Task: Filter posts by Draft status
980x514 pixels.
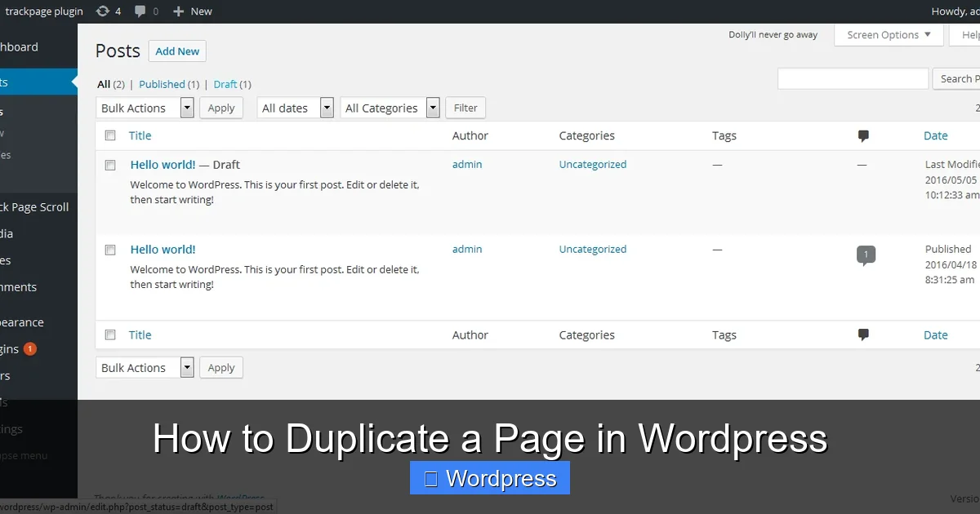Action: (225, 84)
